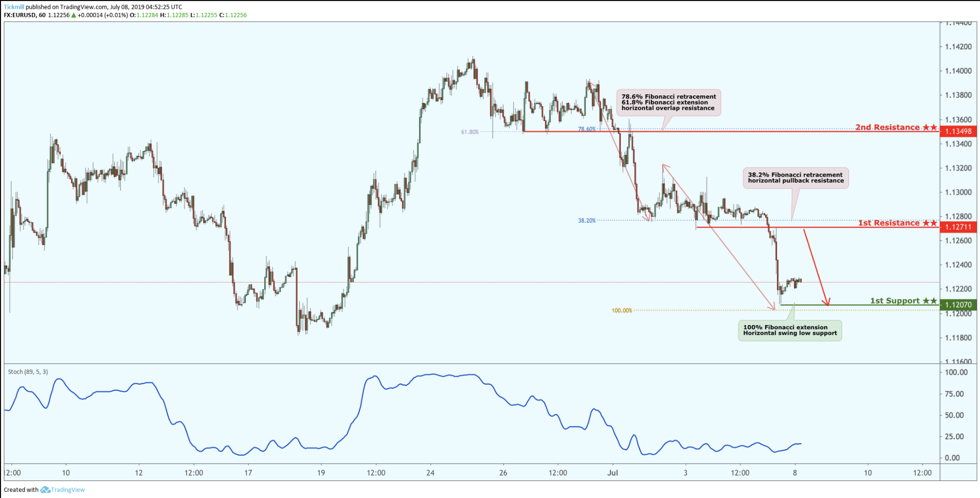The image size is (980, 498).
Task: Click the Tickmill publisher link
Action: click(x=14, y=7)
